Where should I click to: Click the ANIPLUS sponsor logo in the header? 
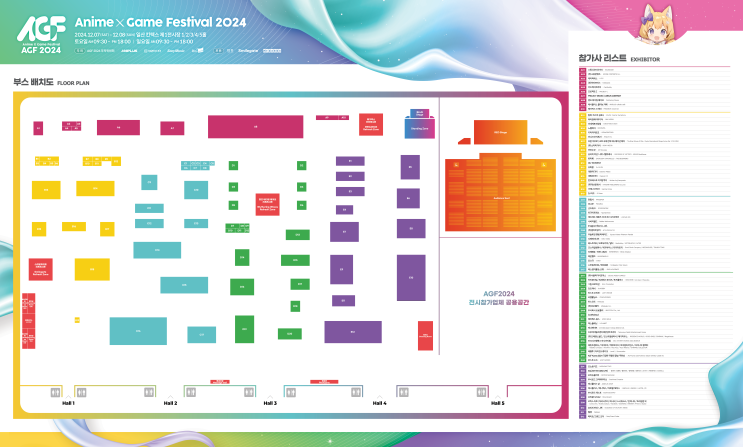129,51
